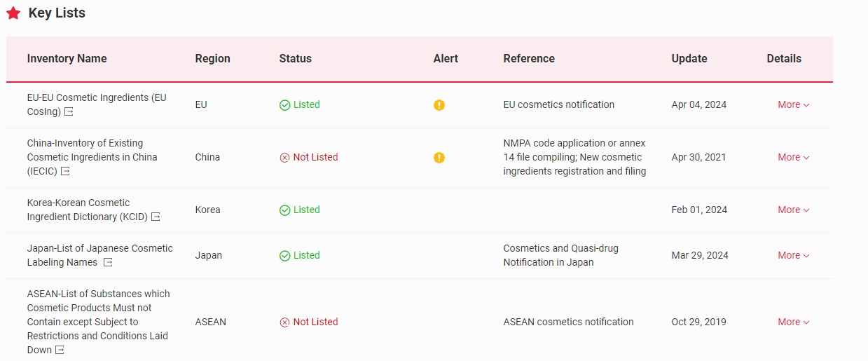Click the Update column header

[x=689, y=59]
